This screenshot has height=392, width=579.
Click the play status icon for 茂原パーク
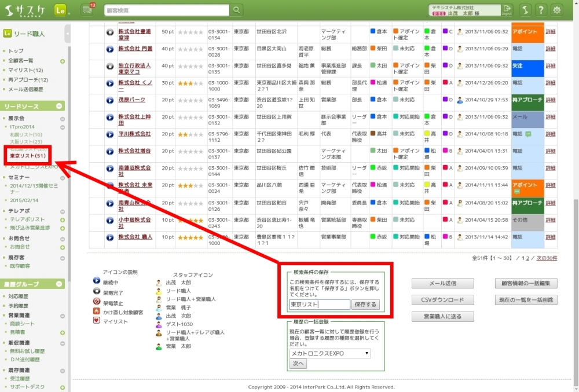tap(110, 100)
